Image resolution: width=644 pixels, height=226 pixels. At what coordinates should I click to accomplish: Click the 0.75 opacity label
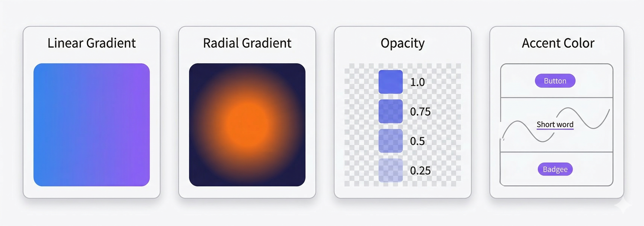[420, 112]
